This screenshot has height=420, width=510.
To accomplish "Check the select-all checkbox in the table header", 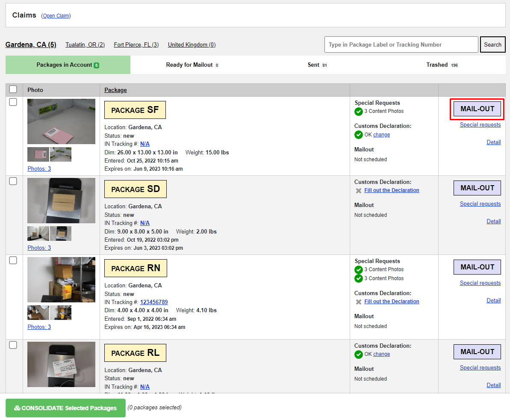I will [13, 89].
